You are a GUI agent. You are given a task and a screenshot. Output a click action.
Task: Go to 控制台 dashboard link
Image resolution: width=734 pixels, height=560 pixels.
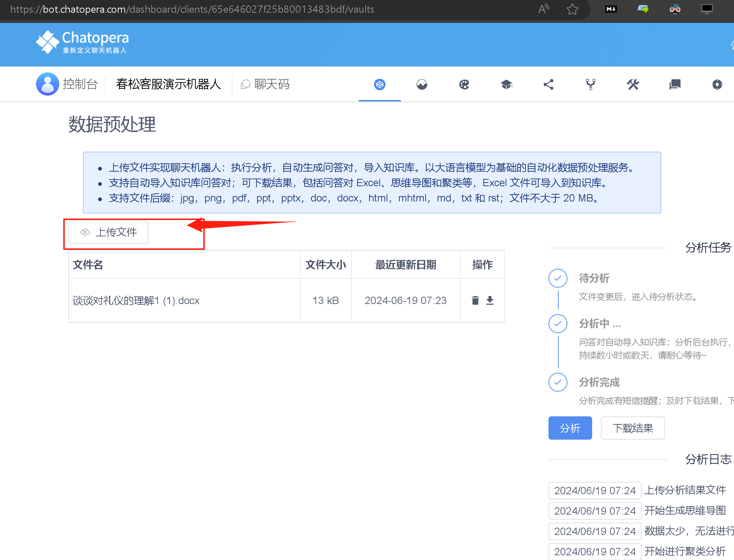80,84
